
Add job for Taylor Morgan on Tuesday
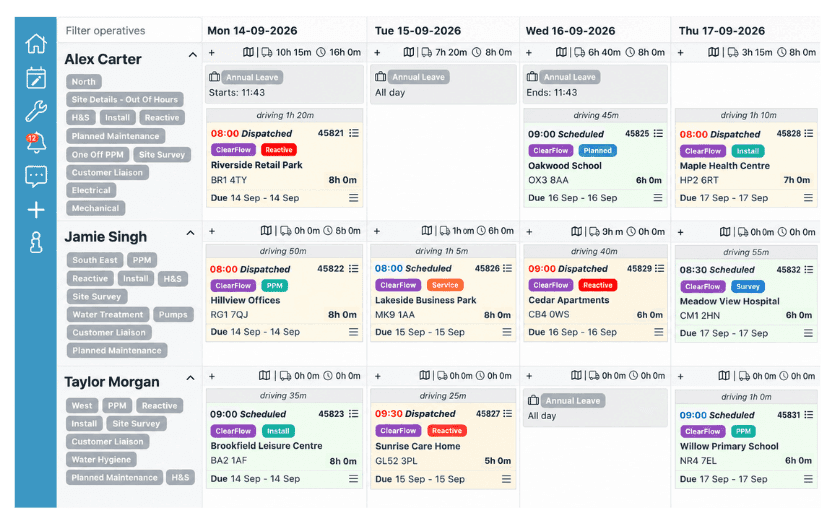pyautogui.click(x=378, y=376)
